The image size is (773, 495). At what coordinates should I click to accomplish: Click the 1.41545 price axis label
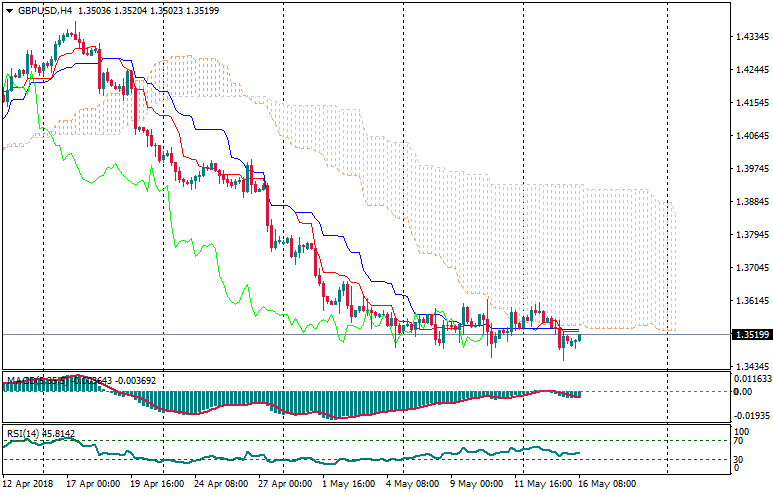coord(750,102)
